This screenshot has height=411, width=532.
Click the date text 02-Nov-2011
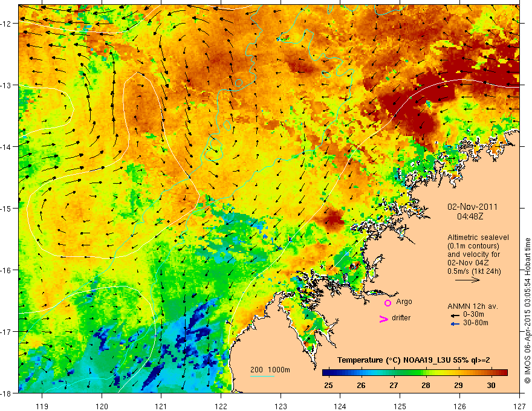pyautogui.click(x=472, y=207)
